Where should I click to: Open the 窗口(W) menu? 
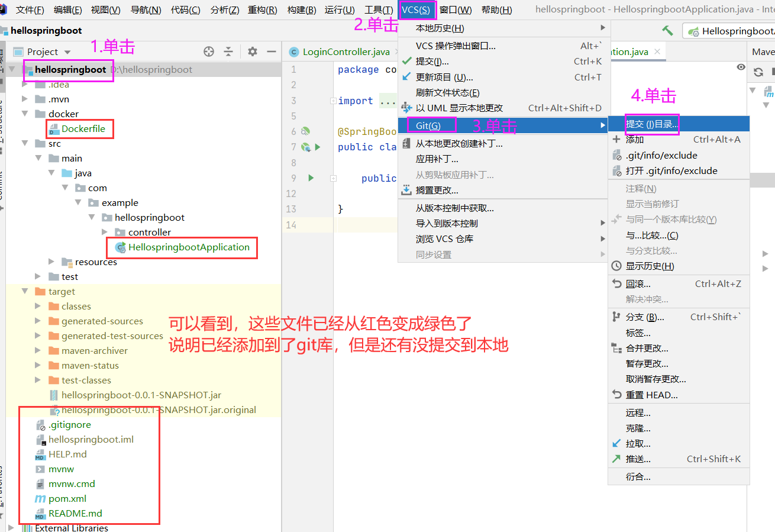pos(456,9)
